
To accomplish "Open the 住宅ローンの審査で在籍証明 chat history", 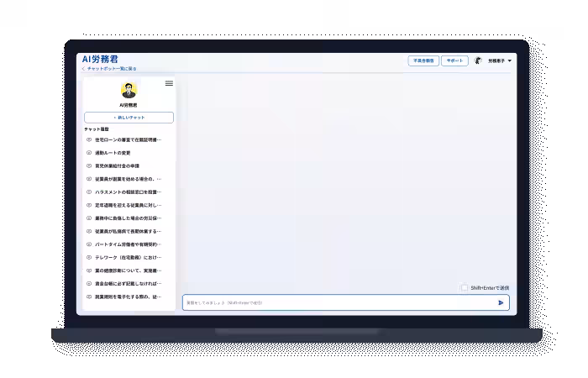I will tap(128, 139).
